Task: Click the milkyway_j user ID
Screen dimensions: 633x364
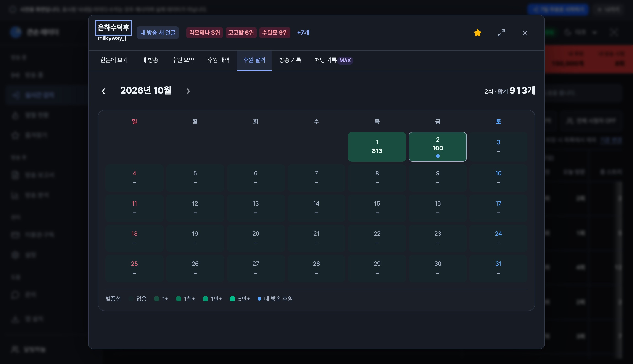Action: point(112,38)
